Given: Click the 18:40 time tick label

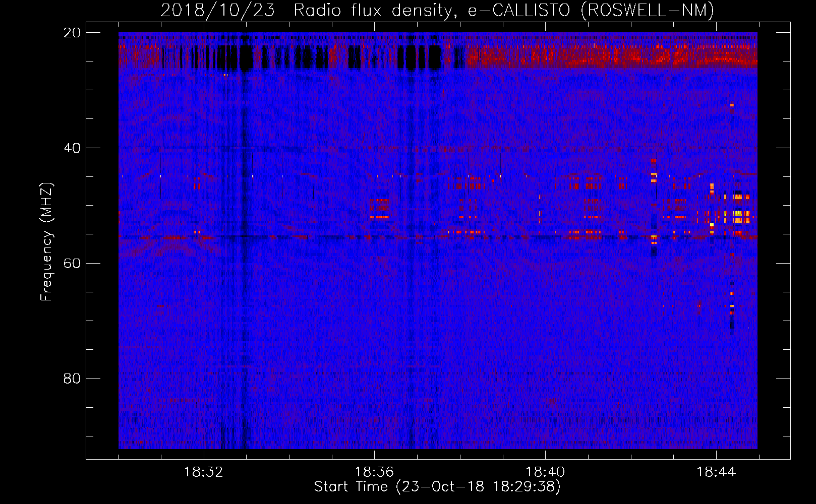Looking at the screenshot, I should 545,472.
